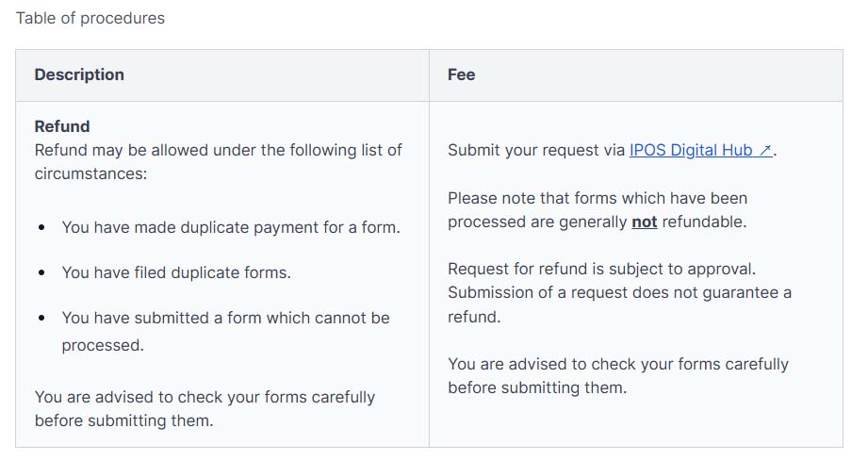Click the Please note that forms sentence
This screenshot has height=461, width=868.
[597, 199]
